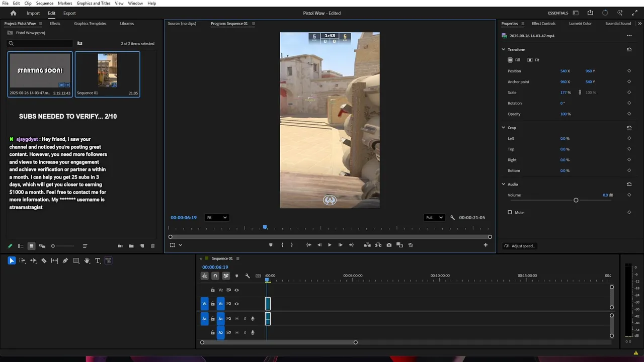Screen dimensions: 644x362
Task: Click Home icon in top bar
Action: tap(13, 13)
